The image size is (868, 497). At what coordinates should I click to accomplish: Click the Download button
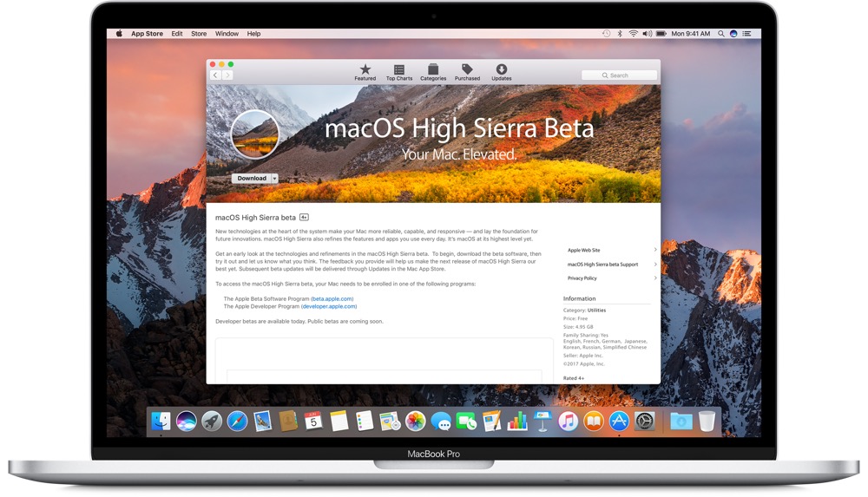click(251, 179)
